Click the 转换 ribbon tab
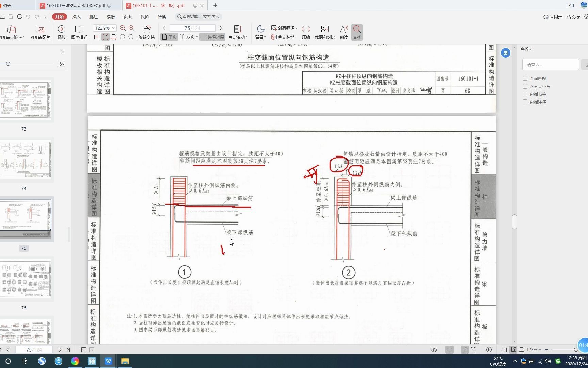Screen dimensions: 588x368 (162, 17)
